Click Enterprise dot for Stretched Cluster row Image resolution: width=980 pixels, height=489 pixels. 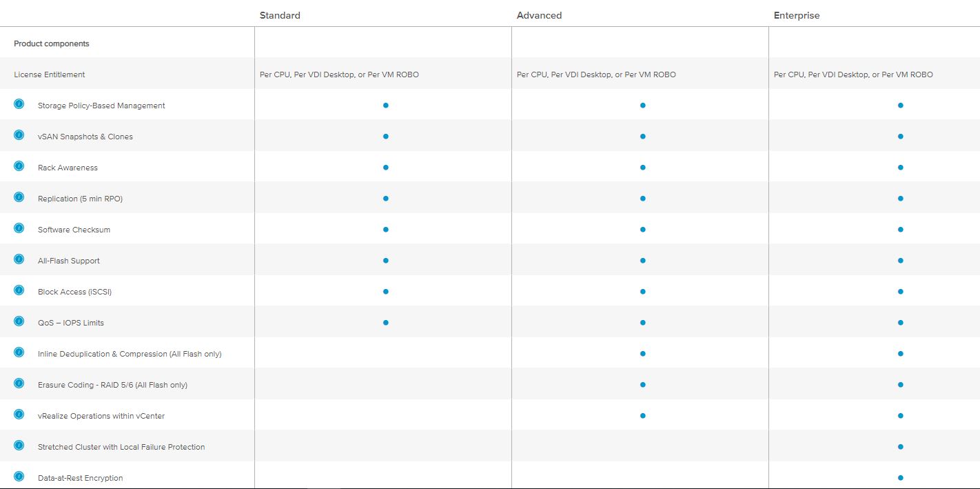pyautogui.click(x=901, y=447)
